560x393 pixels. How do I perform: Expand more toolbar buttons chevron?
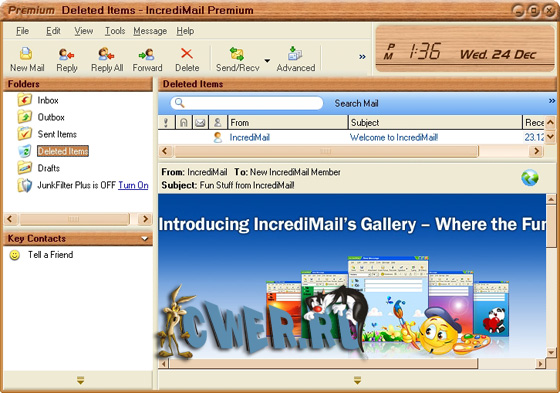coord(362,56)
